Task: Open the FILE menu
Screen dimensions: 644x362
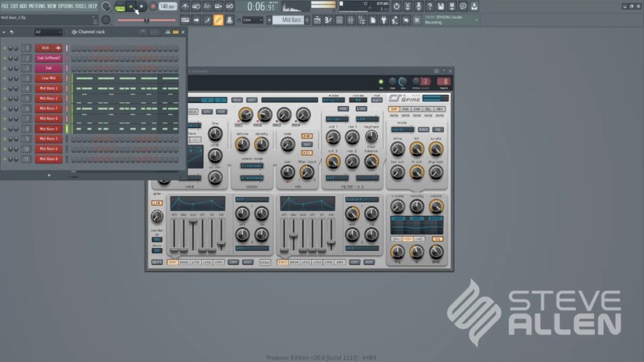Action: tap(5, 6)
